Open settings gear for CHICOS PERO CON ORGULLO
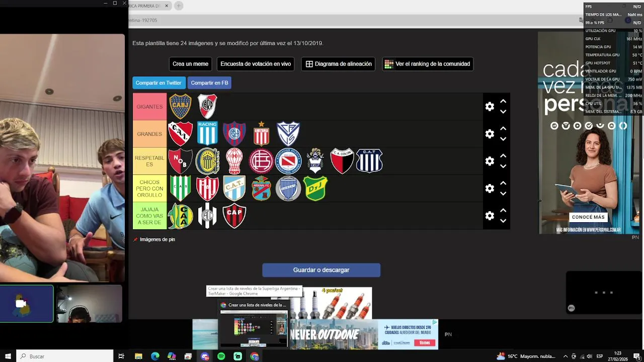The width and height of the screenshot is (644, 362). point(490,188)
